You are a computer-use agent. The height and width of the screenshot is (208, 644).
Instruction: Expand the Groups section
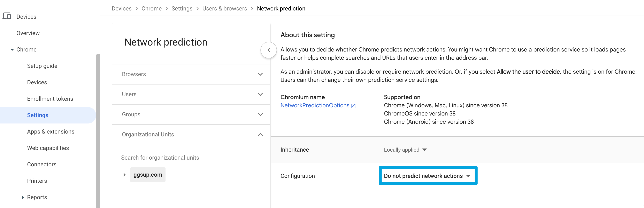[260, 114]
